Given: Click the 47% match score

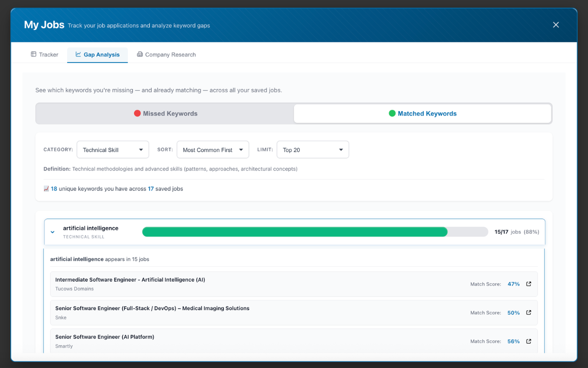Looking at the screenshot, I should point(514,284).
